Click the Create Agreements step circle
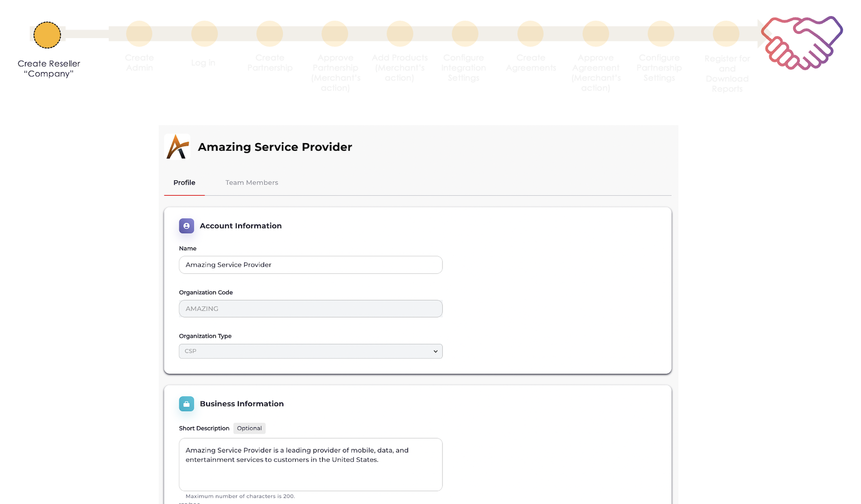The height and width of the screenshot is (504, 861). [530, 34]
